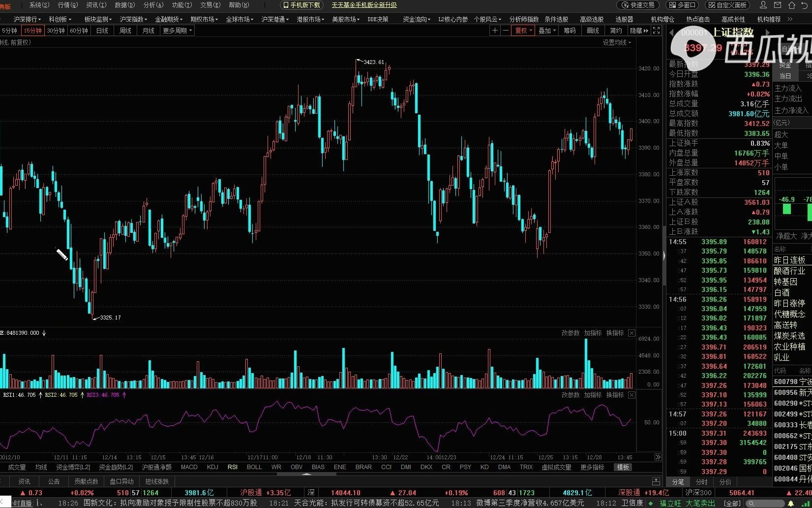
Task: Open 复权 adjustment dropdown
Action: pos(524,31)
